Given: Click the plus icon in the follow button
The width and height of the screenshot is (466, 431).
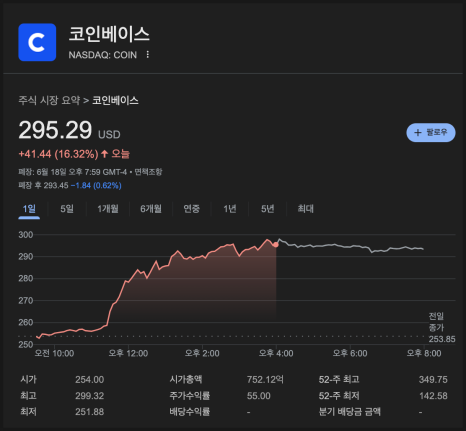Looking at the screenshot, I should pyautogui.click(x=418, y=133).
